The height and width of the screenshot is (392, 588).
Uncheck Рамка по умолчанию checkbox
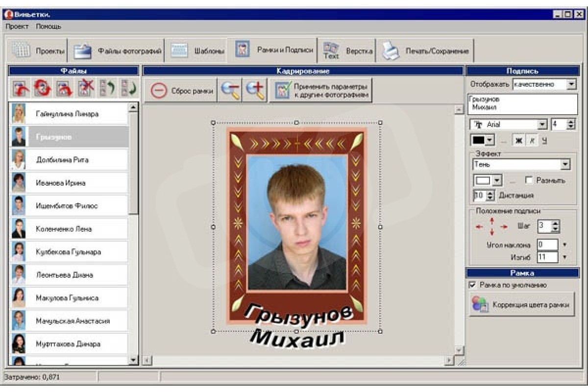tap(473, 285)
